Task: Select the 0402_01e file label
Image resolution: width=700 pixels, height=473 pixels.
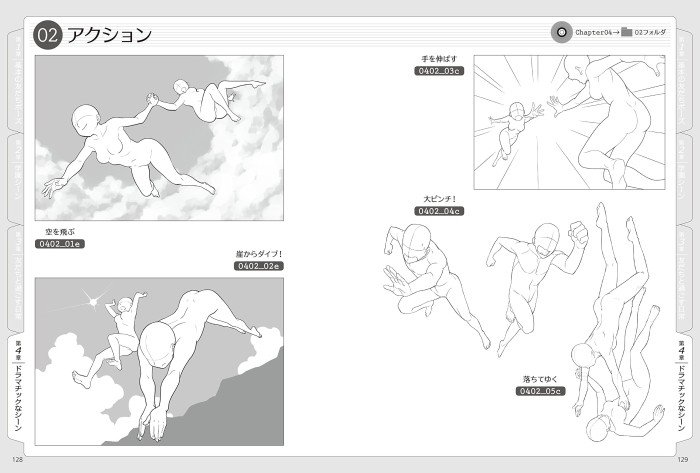Action: coord(61,244)
